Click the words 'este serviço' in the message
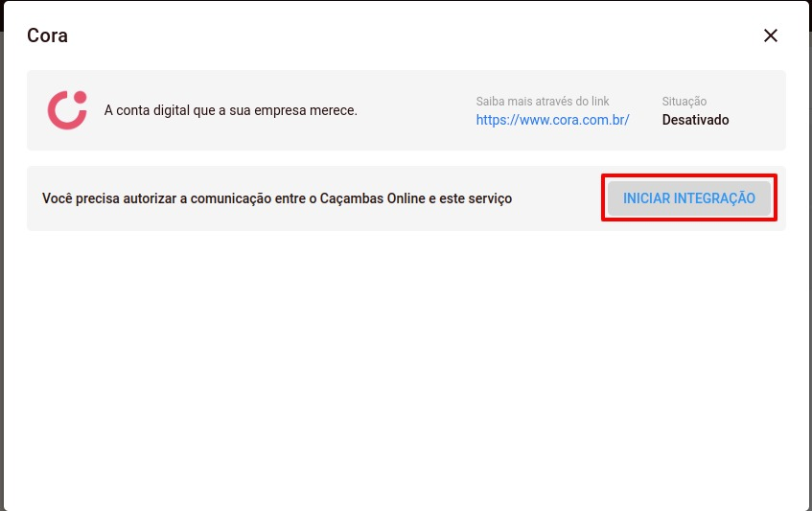 476,198
